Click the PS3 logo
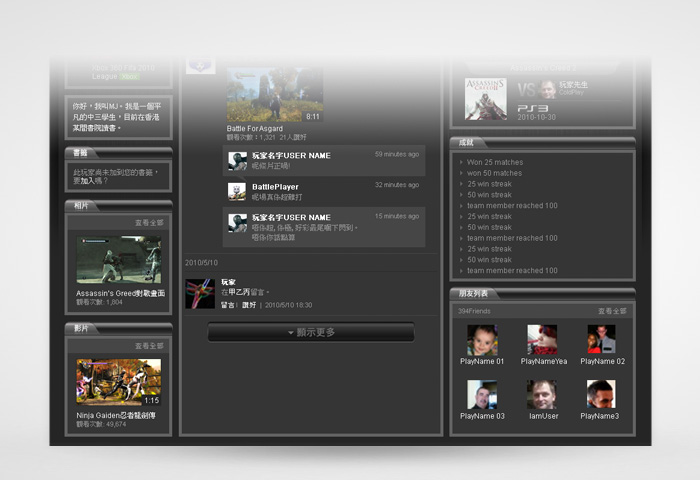700x480 pixels. click(533, 109)
